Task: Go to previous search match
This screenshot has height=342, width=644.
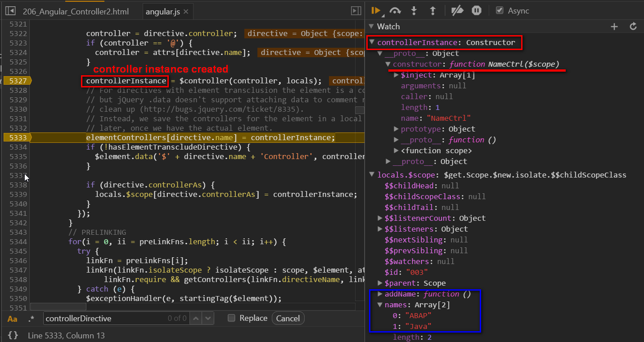Action: pyautogui.click(x=196, y=318)
